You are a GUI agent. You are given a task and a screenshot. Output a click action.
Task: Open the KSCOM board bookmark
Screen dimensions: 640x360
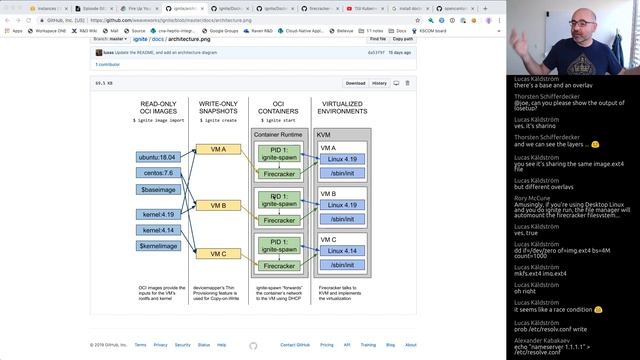click(x=429, y=31)
